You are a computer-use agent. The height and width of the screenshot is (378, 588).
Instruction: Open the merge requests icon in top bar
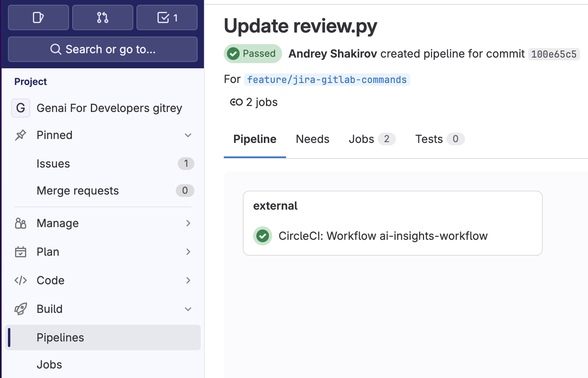[x=102, y=17]
